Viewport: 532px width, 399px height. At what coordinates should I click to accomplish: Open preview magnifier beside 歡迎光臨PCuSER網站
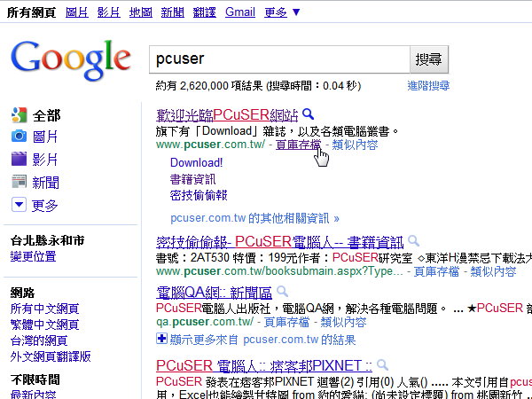point(308,114)
